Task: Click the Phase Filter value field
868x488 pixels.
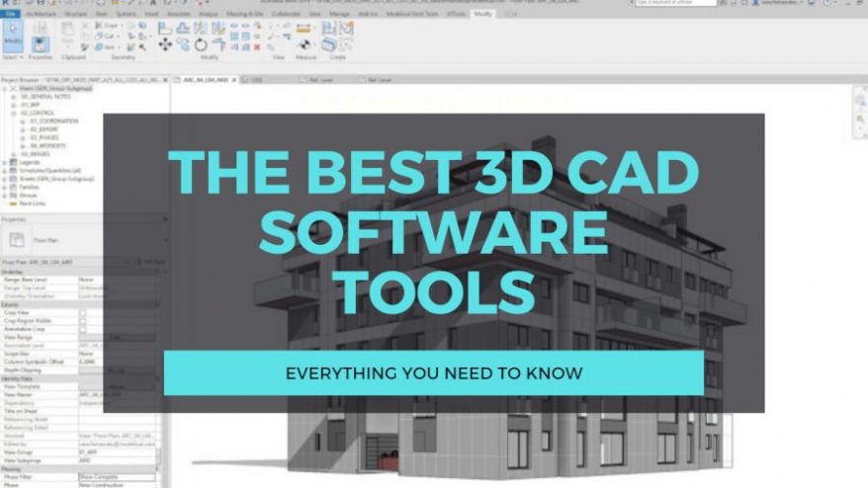Action: [x=117, y=477]
